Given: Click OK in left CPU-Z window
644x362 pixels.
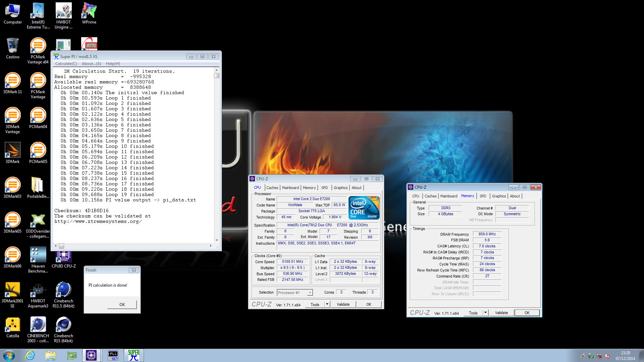Looking at the screenshot, I should 369,304.
